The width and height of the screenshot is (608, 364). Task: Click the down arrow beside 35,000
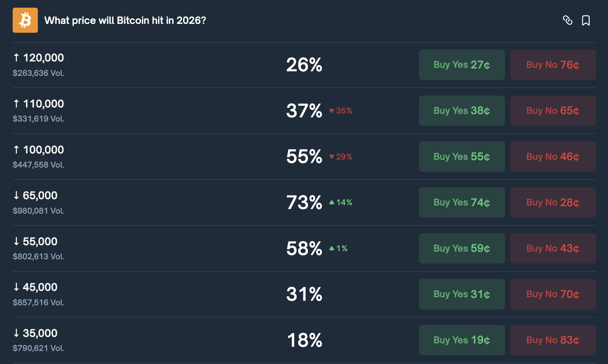coord(16,333)
